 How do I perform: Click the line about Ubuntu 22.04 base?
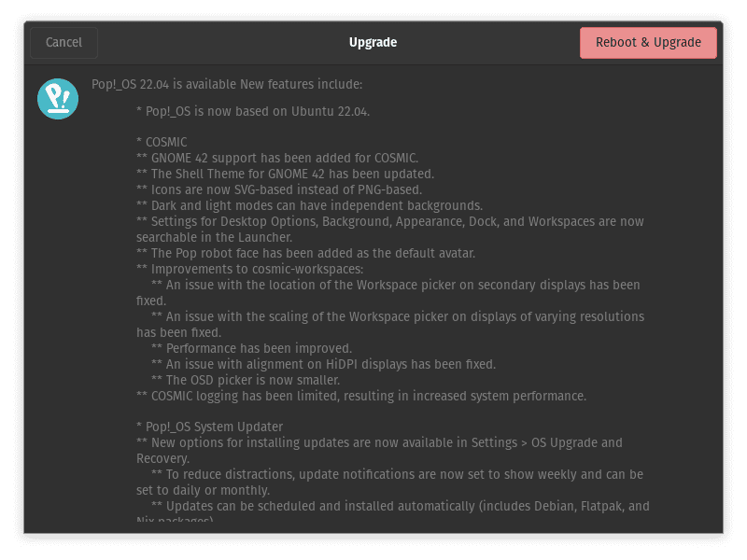[253, 111]
